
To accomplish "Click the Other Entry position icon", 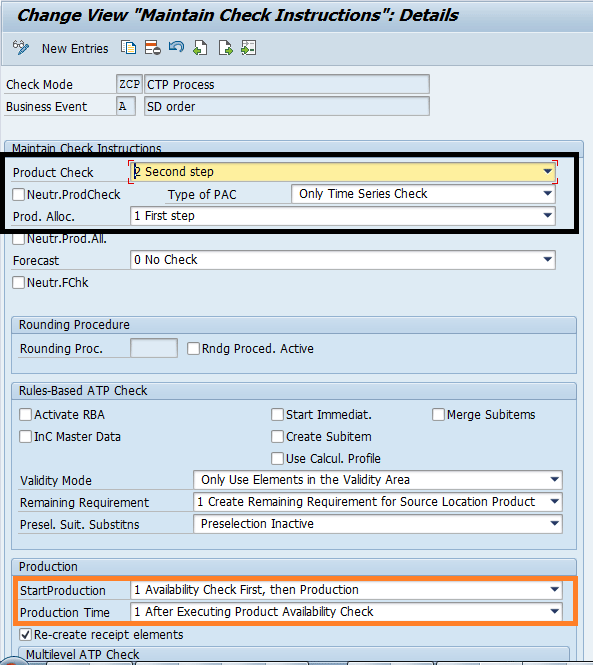I will click(x=249, y=48).
